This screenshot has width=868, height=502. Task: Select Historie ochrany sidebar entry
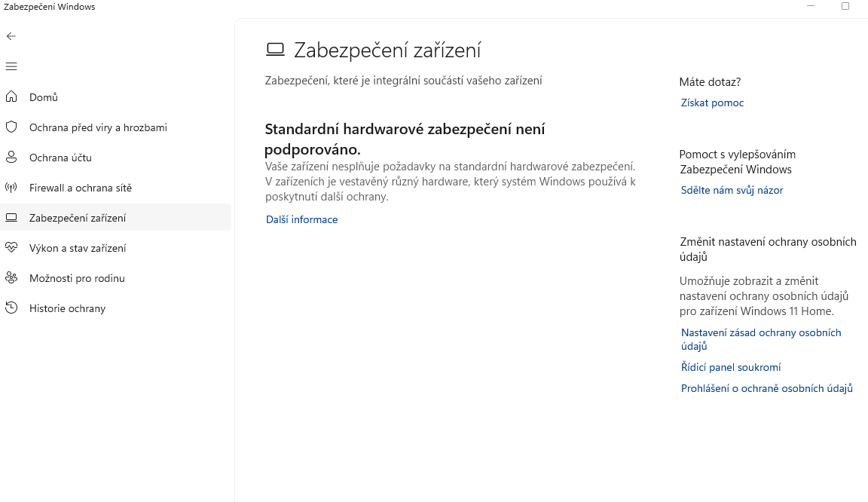point(67,308)
